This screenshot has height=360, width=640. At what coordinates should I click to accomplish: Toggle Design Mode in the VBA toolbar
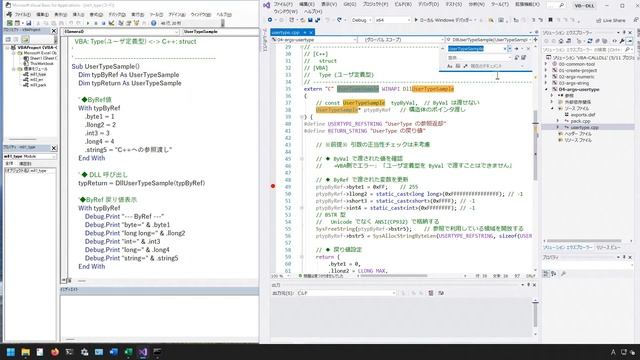tap(111, 23)
